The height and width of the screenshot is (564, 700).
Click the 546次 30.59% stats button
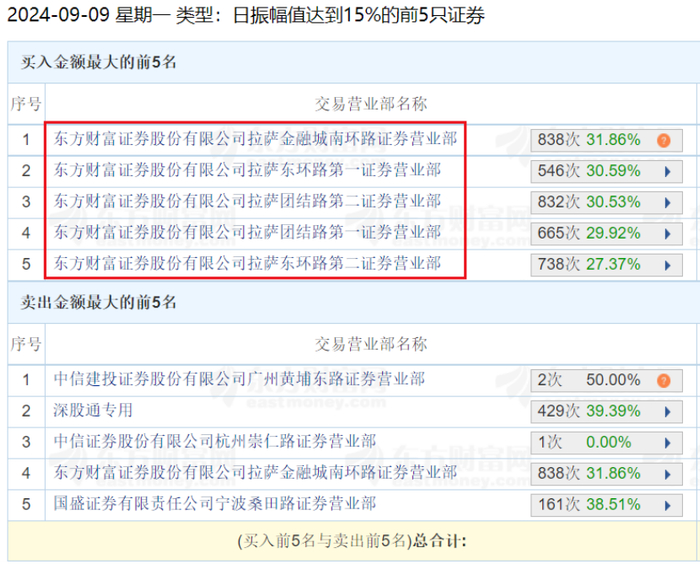pyautogui.click(x=606, y=171)
